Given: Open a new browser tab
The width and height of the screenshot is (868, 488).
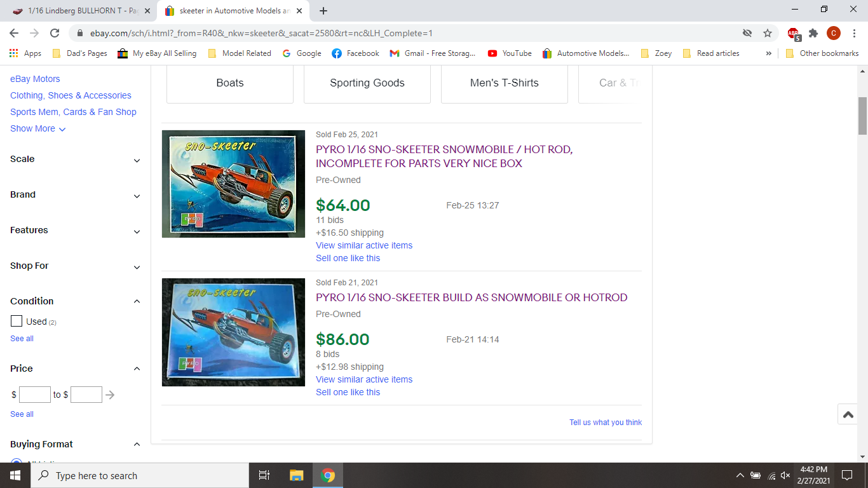Looking at the screenshot, I should click(x=323, y=11).
